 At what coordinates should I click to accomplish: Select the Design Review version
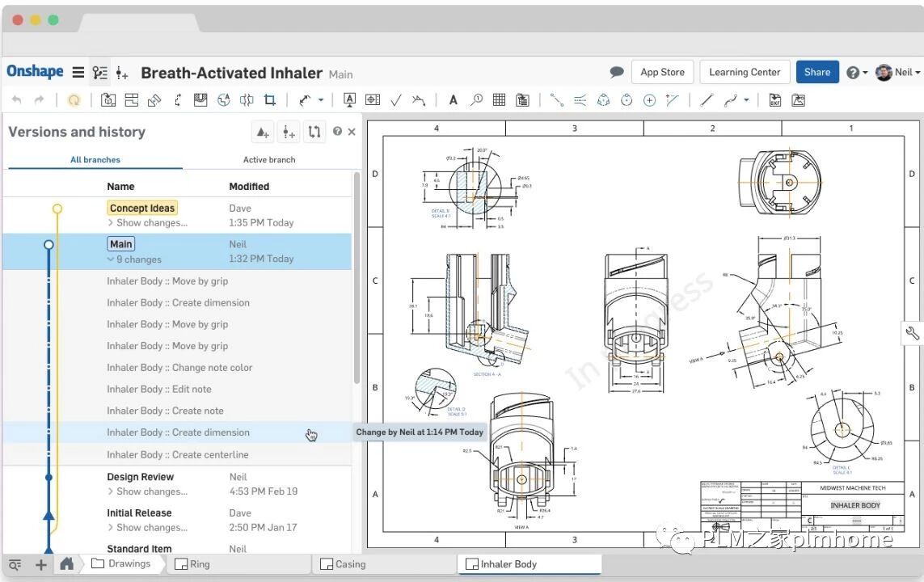[x=140, y=477]
